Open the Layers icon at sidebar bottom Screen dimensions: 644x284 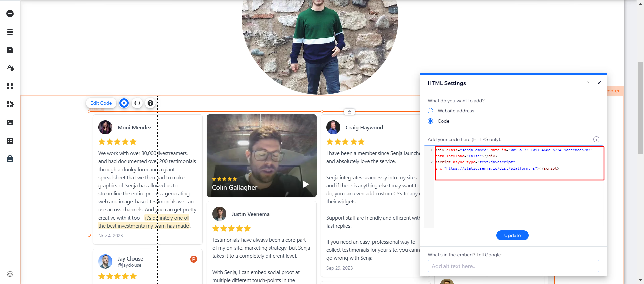coord(10,274)
